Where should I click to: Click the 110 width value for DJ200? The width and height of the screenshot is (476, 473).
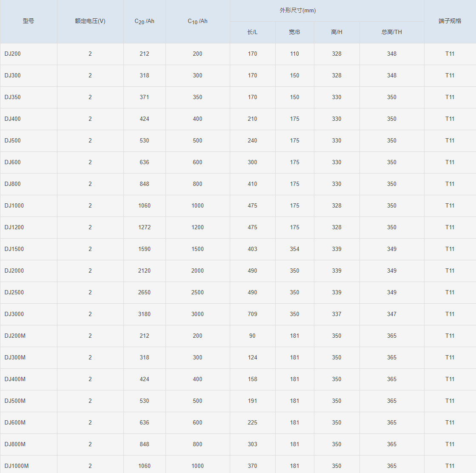pyautogui.click(x=295, y=54)
